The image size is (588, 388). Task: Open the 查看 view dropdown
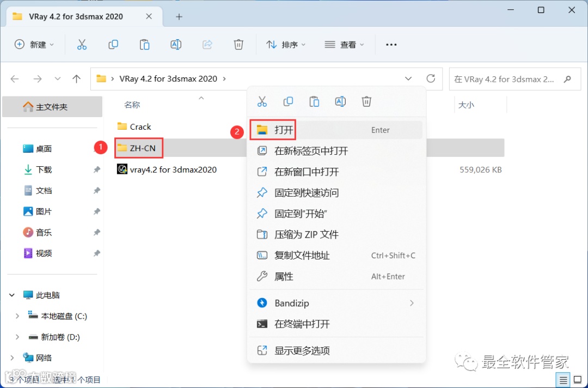click(344, 45)
